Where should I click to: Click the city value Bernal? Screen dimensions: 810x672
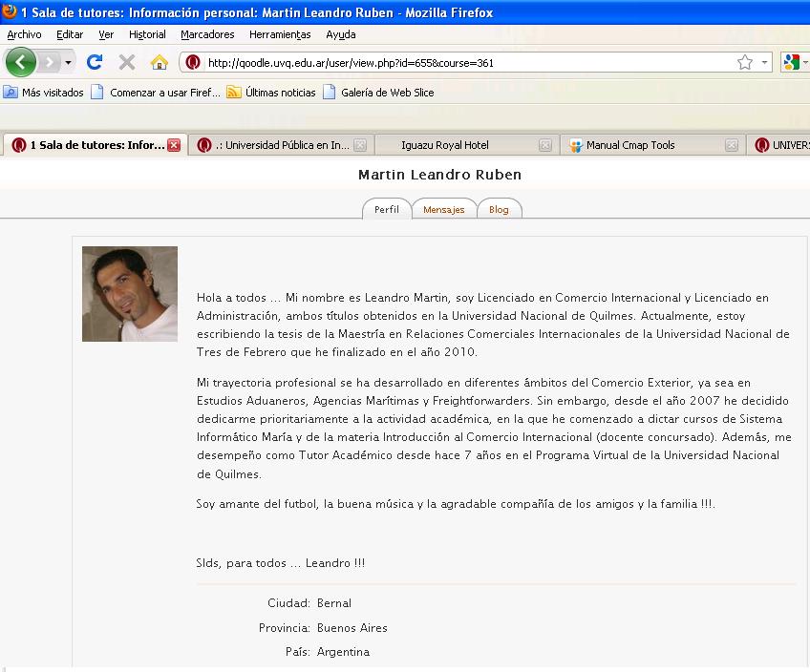(x=334, y=603)
